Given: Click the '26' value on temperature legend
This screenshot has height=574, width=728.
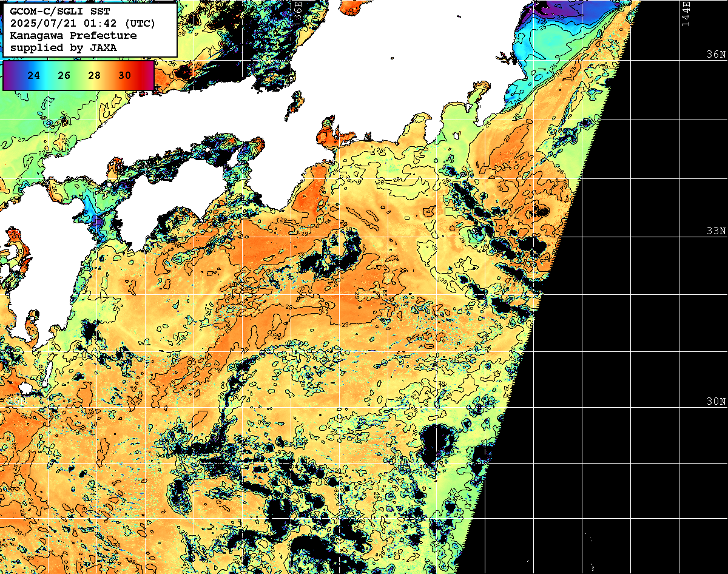Looking at the screenshot, I should 64,75.
